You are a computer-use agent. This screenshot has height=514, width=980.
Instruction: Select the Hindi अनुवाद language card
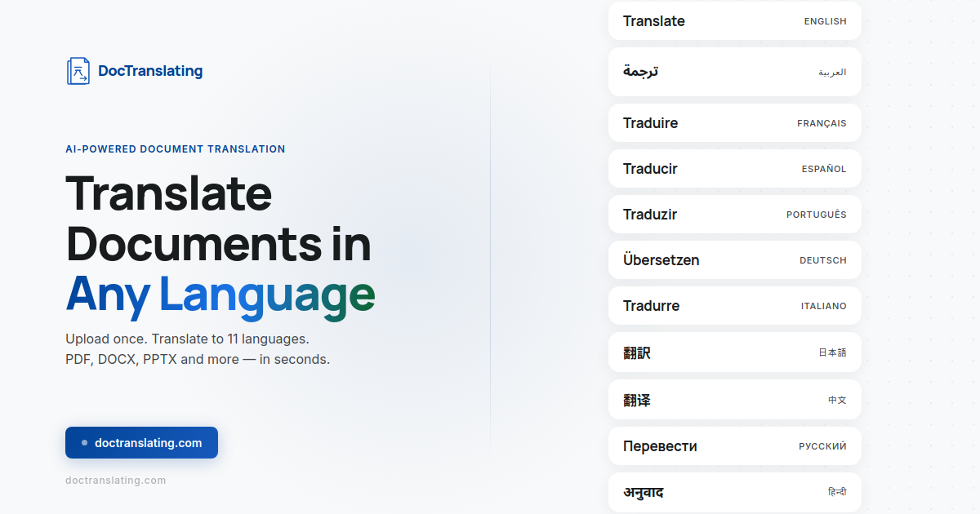click(x=734, y=492)
